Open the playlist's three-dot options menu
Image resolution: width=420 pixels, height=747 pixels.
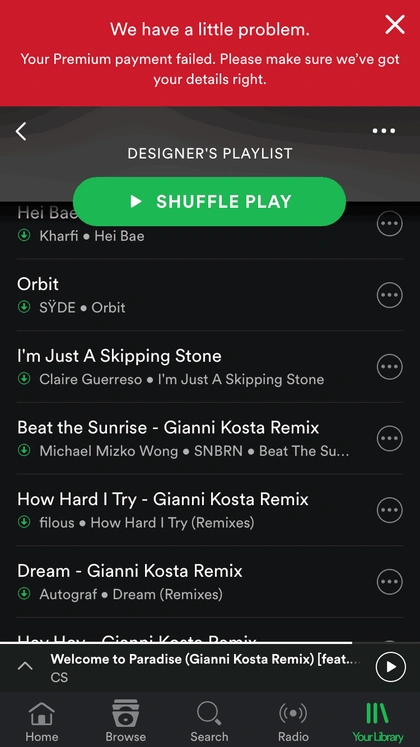pyautogui.click(x=384, y=131)
